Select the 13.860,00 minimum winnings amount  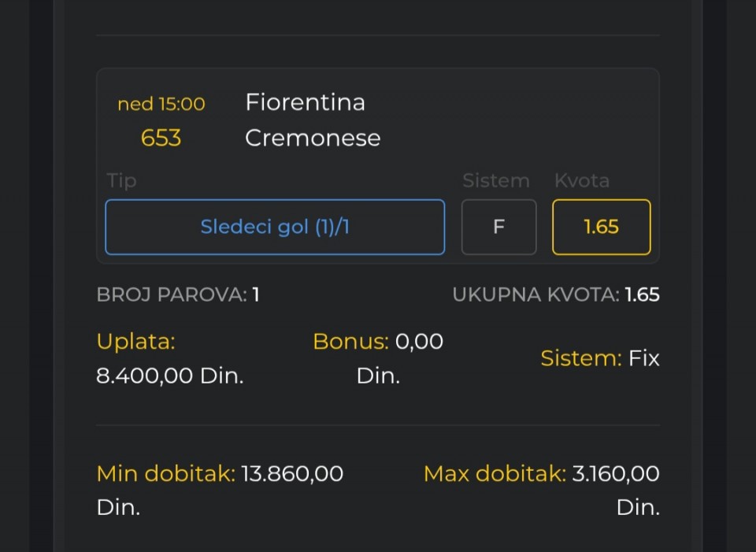pos(292,474)
